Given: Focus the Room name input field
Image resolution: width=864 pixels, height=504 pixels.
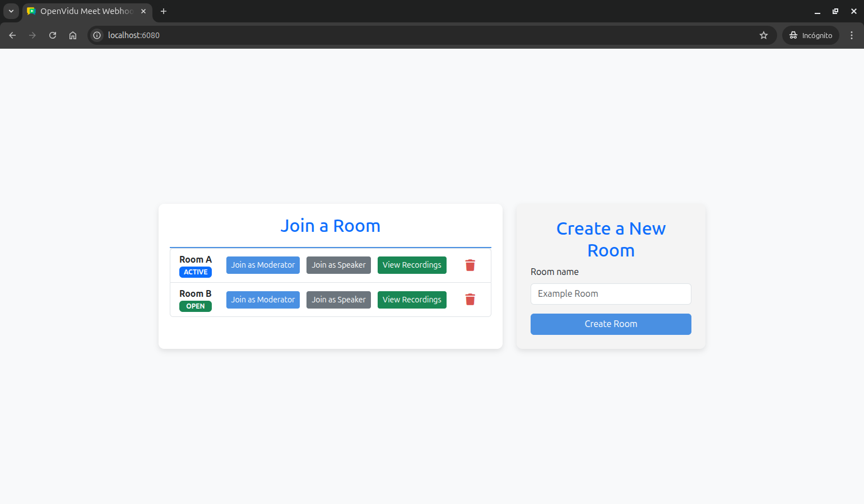Looking at the screenshot, I should 611,294.
